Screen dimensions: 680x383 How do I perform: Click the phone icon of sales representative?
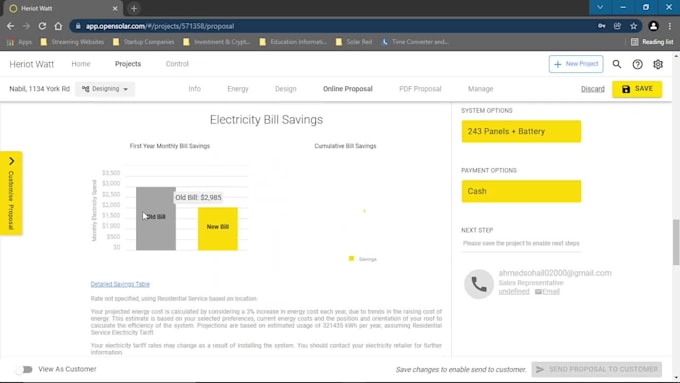[x=479, y=284]
